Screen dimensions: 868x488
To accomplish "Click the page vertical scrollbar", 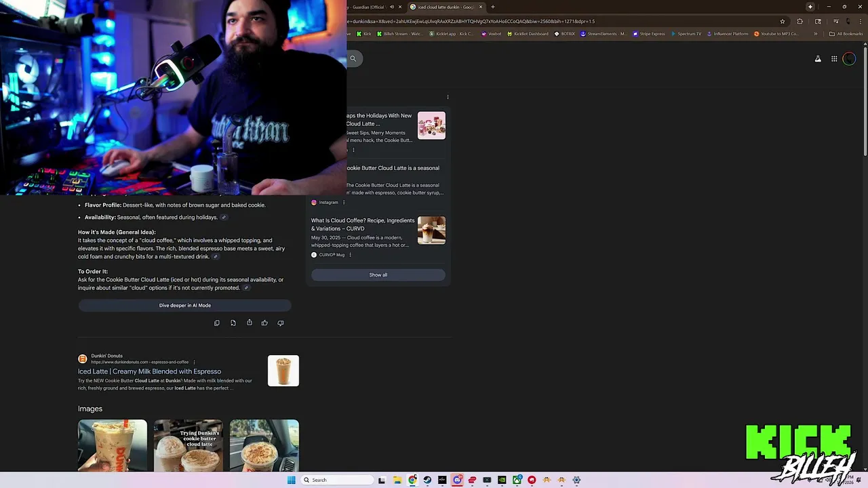I will [865, 102].
